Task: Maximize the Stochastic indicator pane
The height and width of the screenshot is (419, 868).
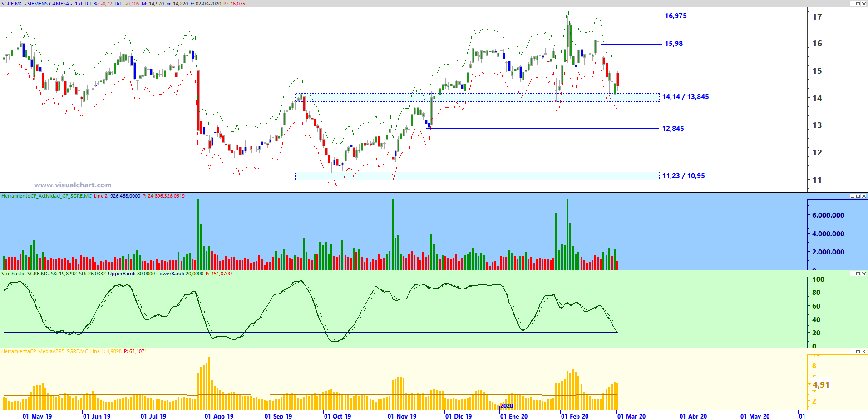Action: tap(858, 274)
